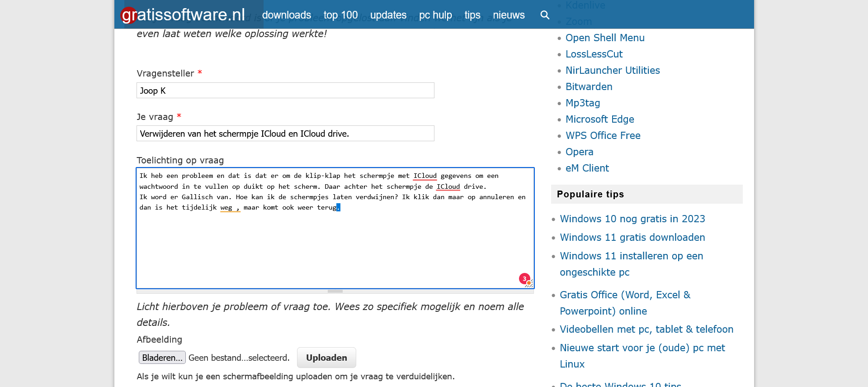
Task: Open the Bitwarden link
Action: (589, 87)
